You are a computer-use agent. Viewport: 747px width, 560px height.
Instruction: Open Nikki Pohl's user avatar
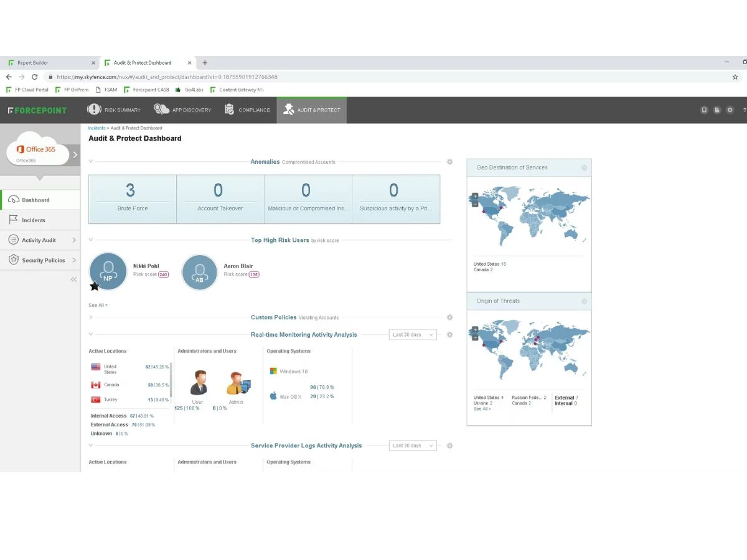(108, 271)
